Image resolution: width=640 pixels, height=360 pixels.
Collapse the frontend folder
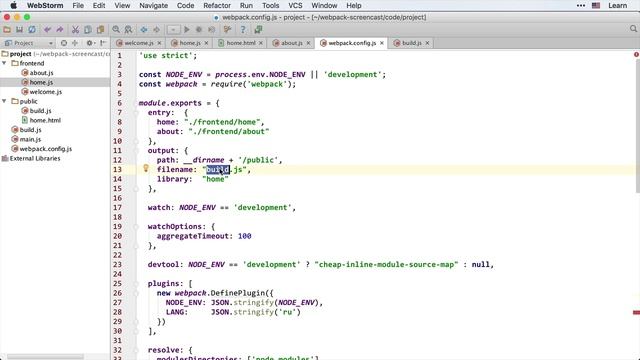pyautogui.click(x=4, y=63)
